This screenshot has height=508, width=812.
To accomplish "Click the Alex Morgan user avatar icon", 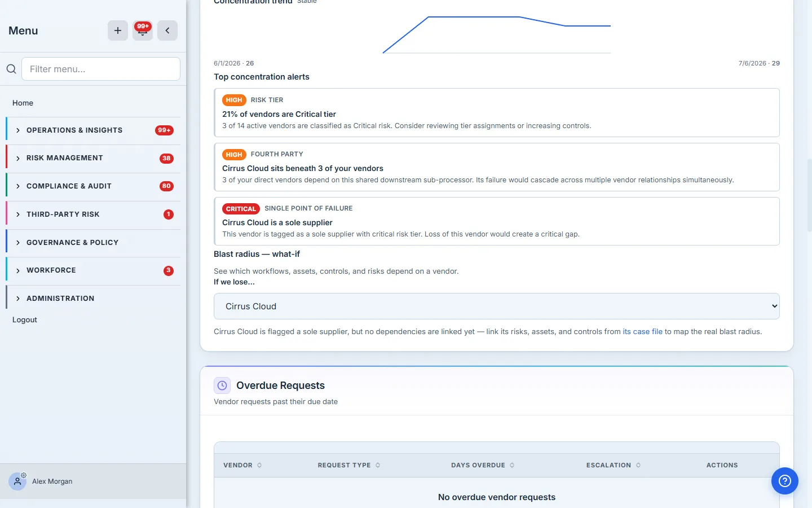I will pos(17,481).
